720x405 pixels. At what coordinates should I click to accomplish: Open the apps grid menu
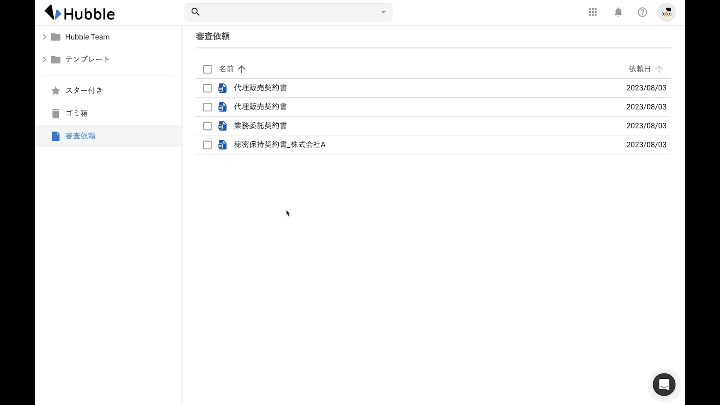pos(593,12)
